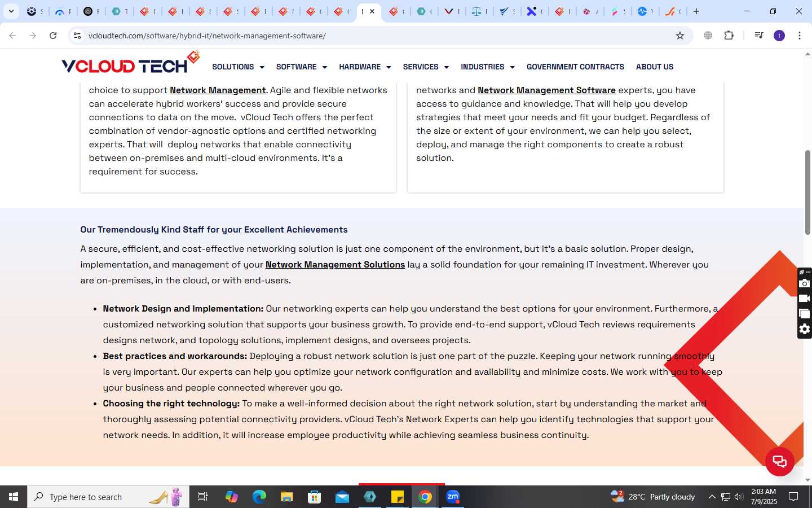Open the network status tray icon
The width and height of the screenshot is (812, 508).
pyautogui.click(x=726, y=497)
